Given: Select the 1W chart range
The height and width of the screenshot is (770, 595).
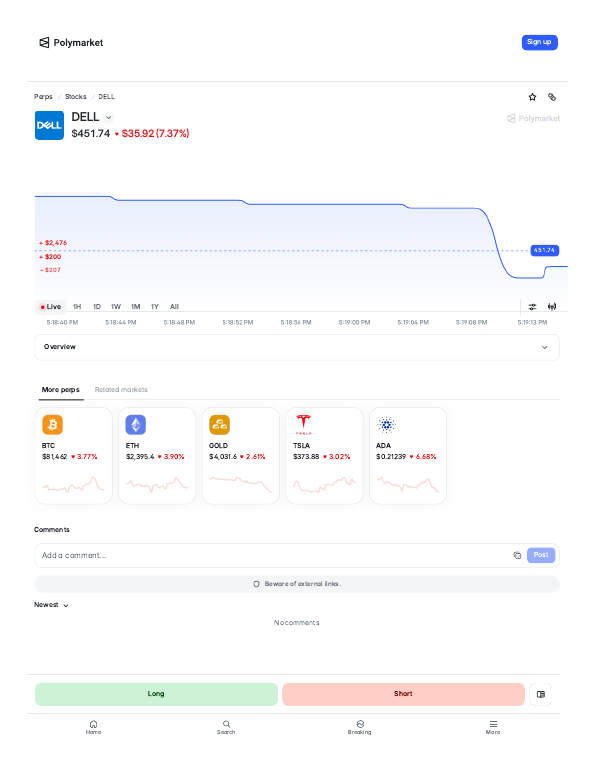Looking at the screenshot, I should tap(116, 306).
